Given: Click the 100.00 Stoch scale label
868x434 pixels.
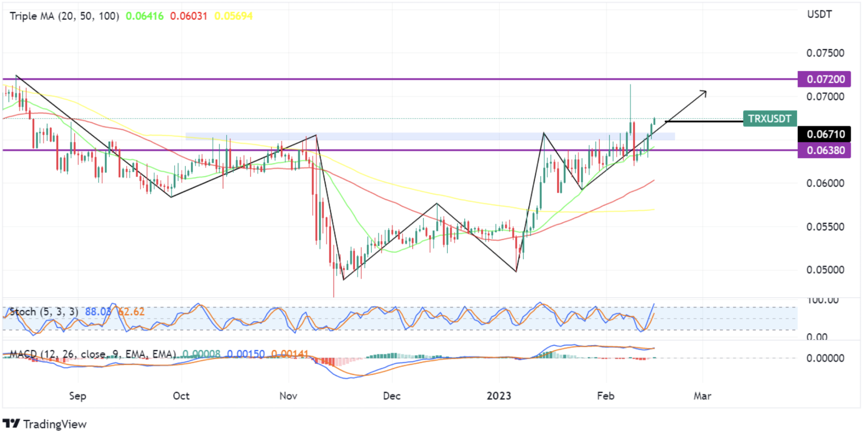Looking at the screenshot, I should coord(823,300).
